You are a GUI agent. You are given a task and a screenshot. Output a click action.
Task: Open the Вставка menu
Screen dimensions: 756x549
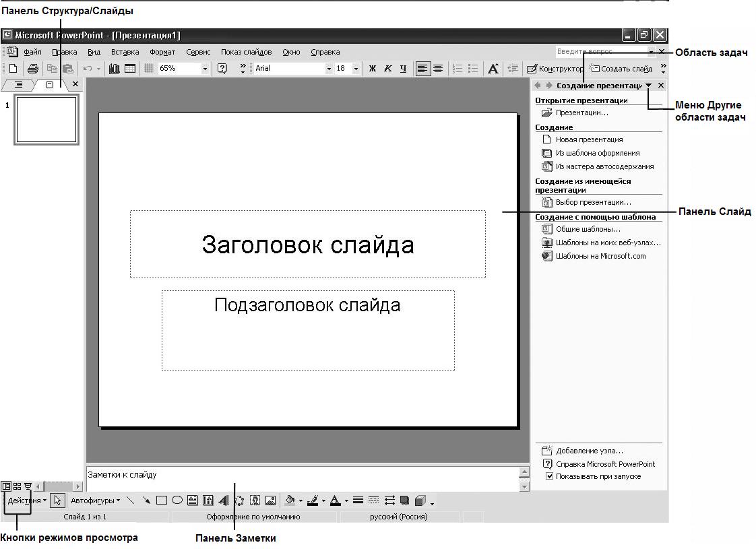point(125,52)
